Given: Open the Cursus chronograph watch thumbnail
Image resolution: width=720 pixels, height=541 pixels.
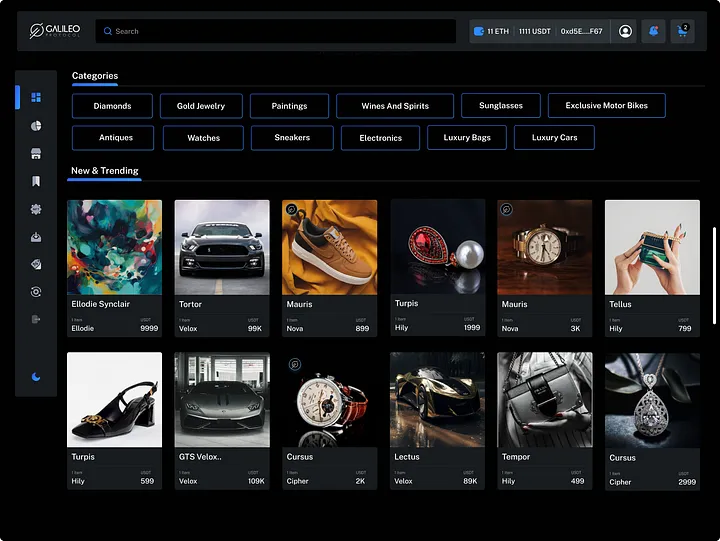Looking at the screenshot, I should (330, 400).
